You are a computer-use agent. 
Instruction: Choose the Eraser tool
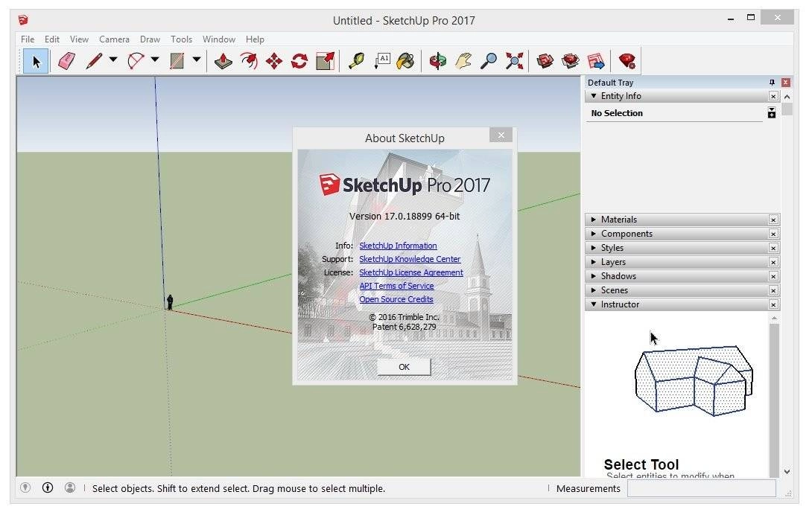point(66,62)
